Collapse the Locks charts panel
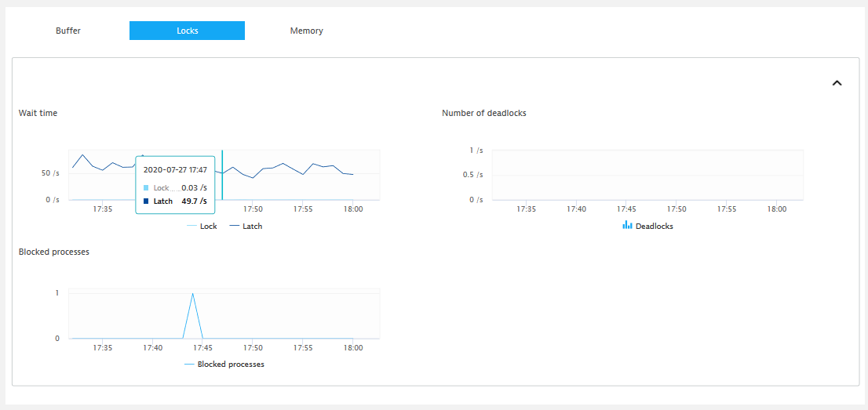Viewport: 868px width, 410px height. 837,83
